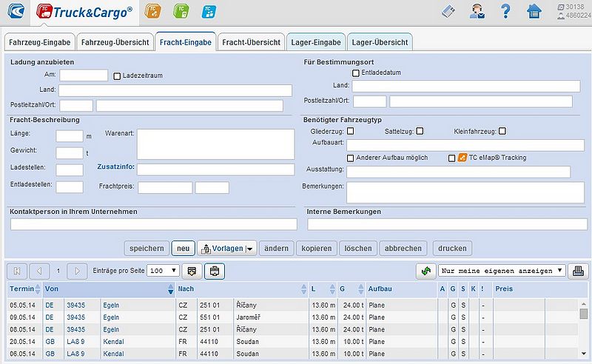The image size is (592, 364).
Task: Check the Sattelzug checkbox
Action: click(420, 131)
